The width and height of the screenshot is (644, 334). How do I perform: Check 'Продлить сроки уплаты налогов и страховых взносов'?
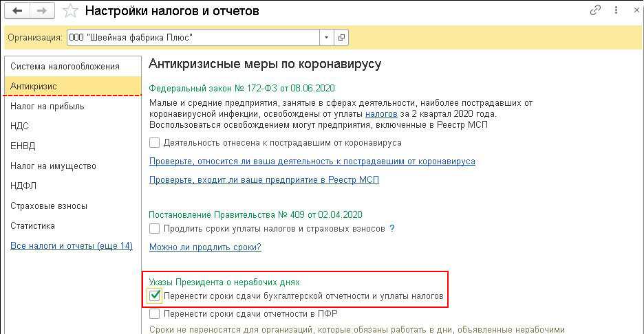coord(155,228)
